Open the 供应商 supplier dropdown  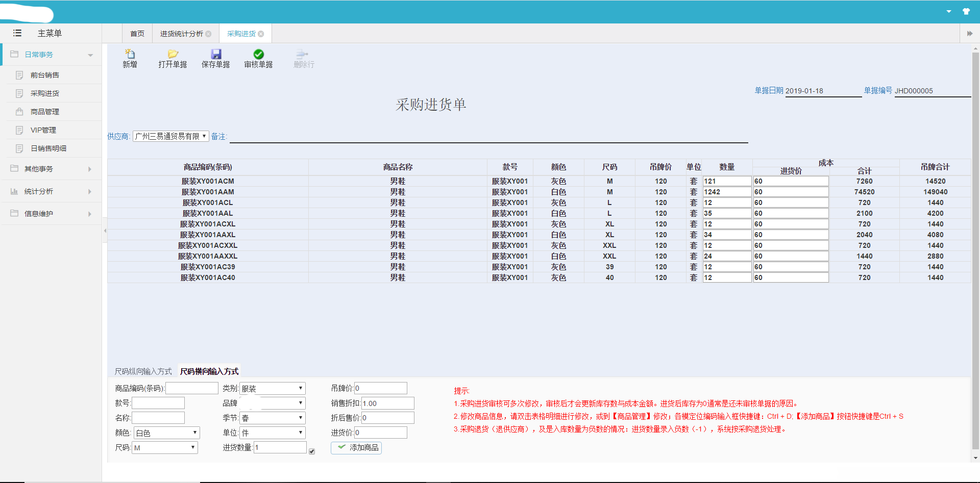pos(171,136)
